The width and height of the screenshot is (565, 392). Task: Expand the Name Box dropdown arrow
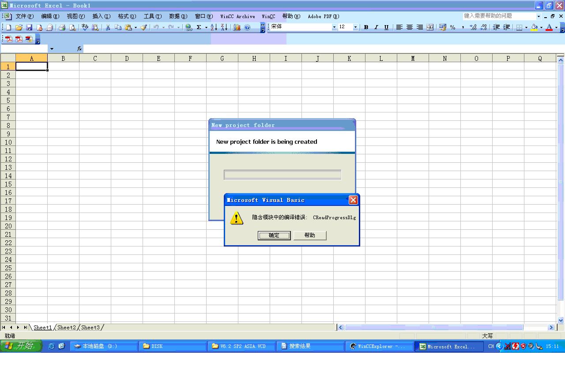(52, 49)
